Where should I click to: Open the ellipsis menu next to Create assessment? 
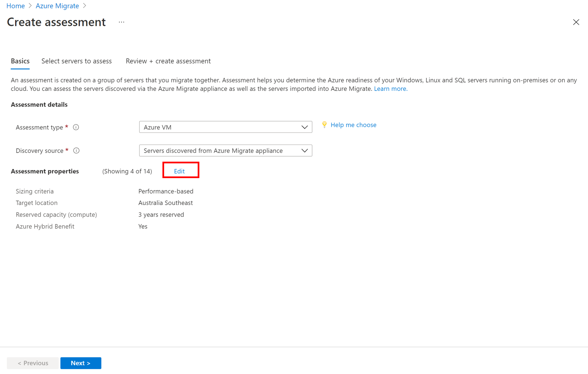tap(121, 22)
